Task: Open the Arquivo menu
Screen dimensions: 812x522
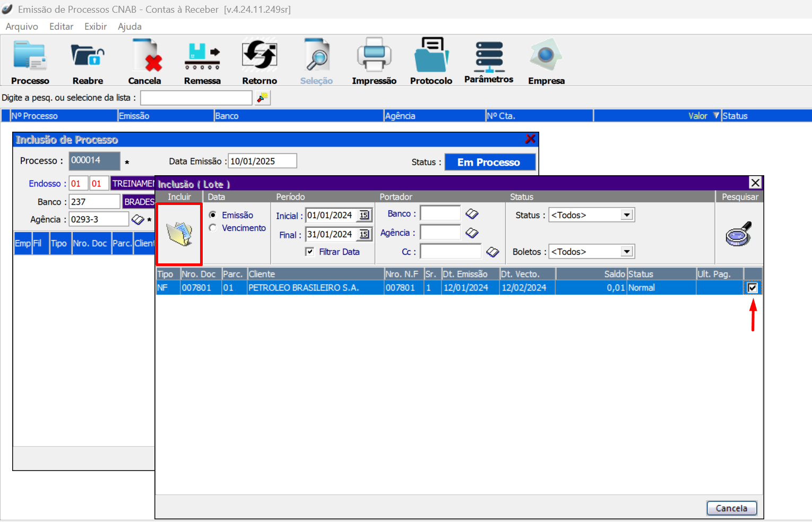Action: tap(22, 27)
